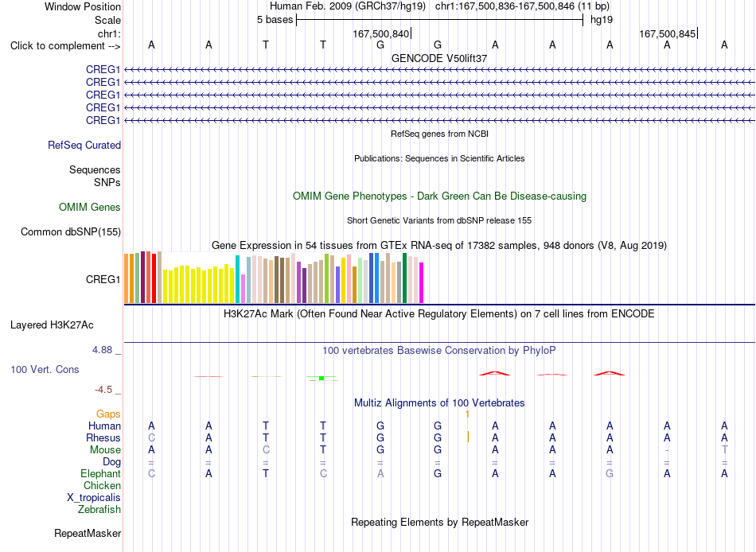Click the 167,500,845 coordinate marker

pyautogui.click(x=668, y=33)
